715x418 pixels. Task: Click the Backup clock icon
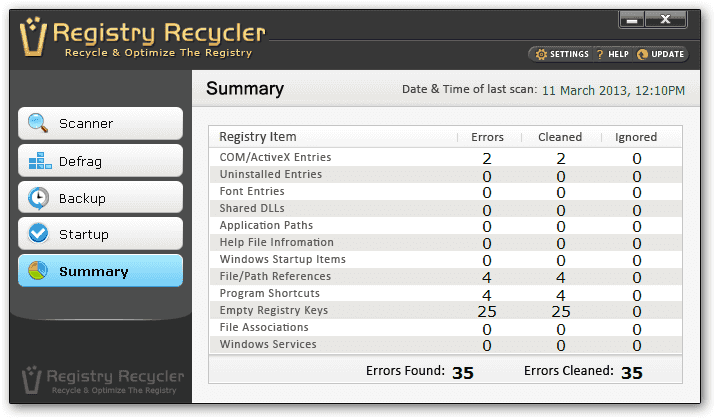tap(38, 198)
